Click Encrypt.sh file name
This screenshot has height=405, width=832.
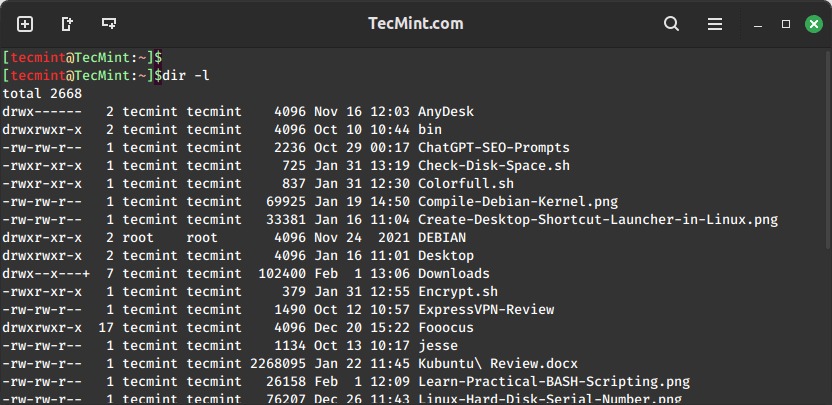pyautogui.click(x=458, y=292)
